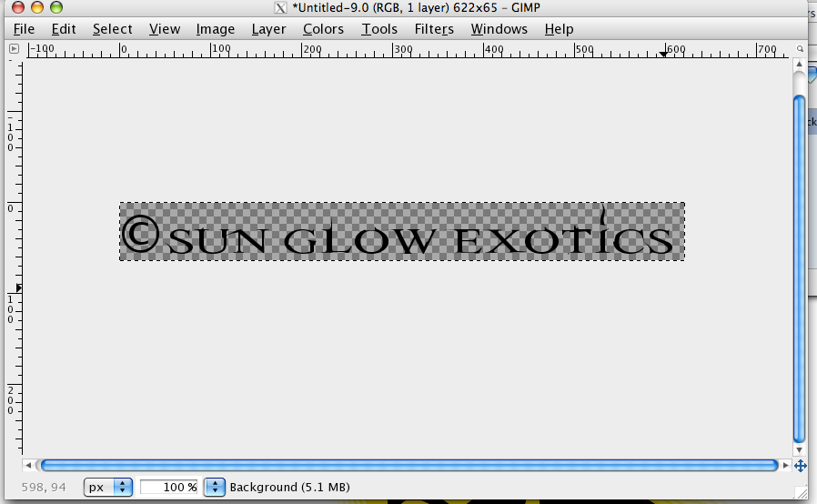Toggle zoom-on-resize magnifier icon at top right

click(800, 48)
